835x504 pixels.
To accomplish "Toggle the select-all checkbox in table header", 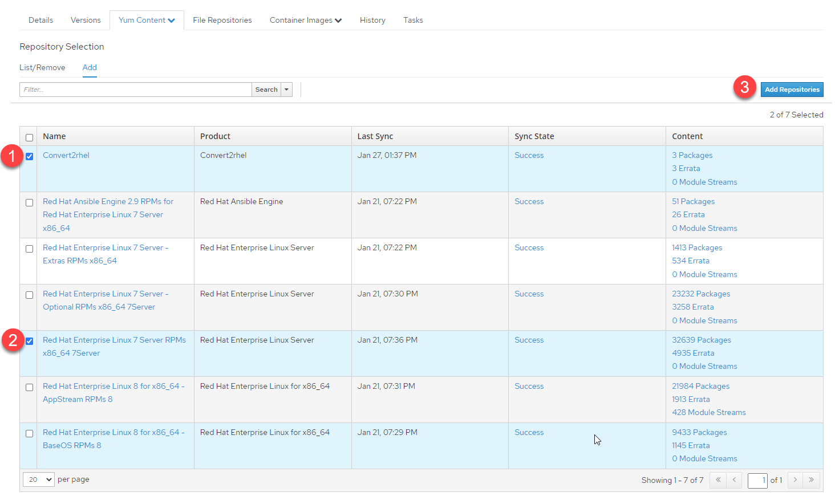I will [x=29, y=137].
